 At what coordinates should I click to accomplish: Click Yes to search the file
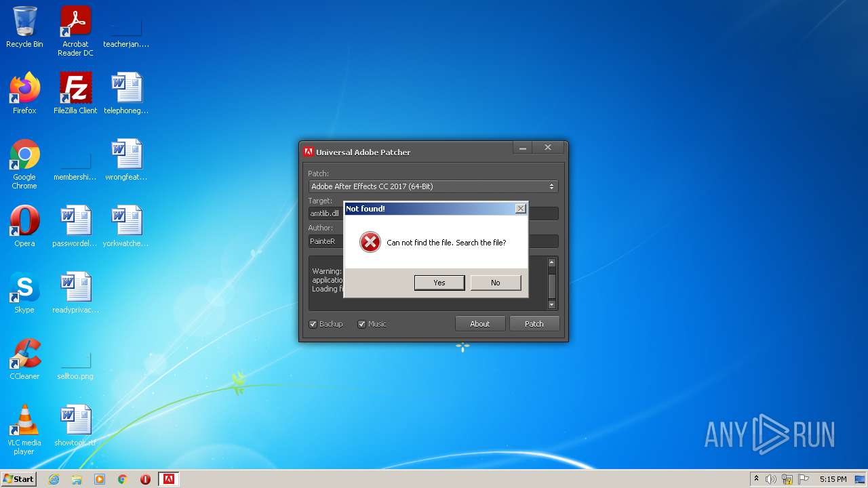(x=439, y=283)
